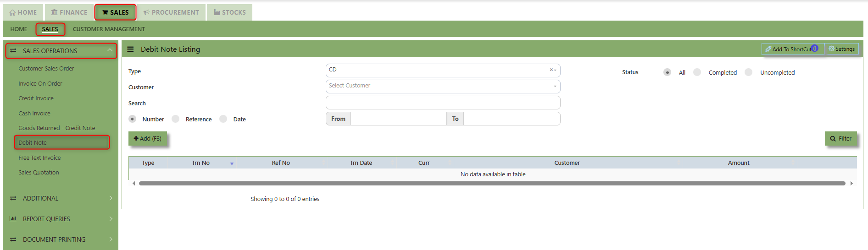Sort by the Trn Date column header
The width and height of the screenshot is (868, 250).
361,163
